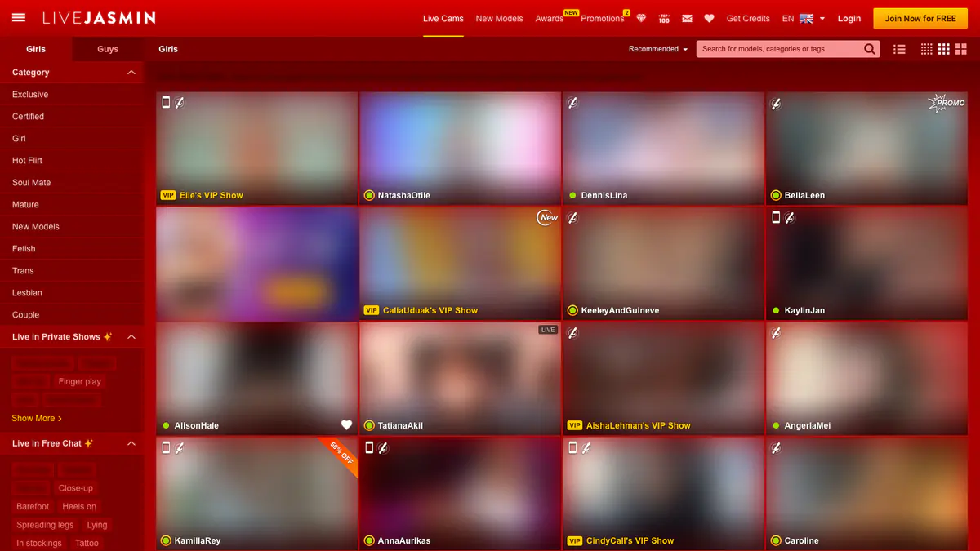Click mobile icon on CindyCali's VIP Show card
Image resolution: width=980 pixels, height=551 pixels.
click(x=572, y=447)
